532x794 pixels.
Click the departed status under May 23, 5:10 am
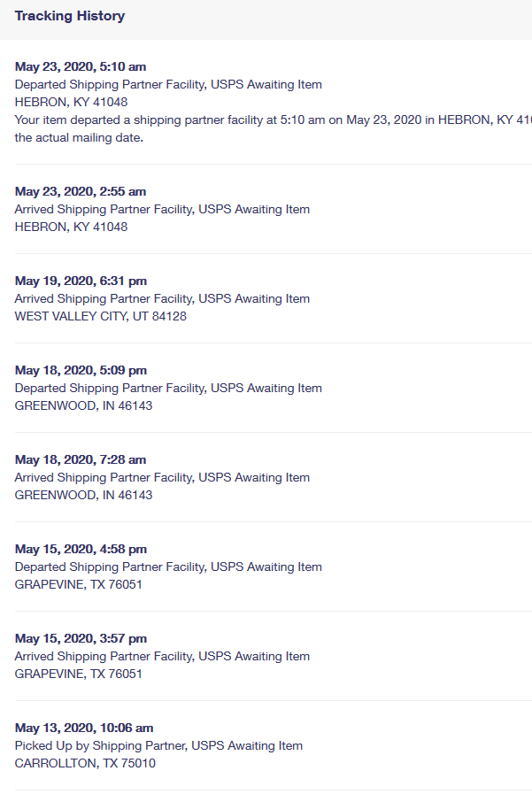(168, 84)
